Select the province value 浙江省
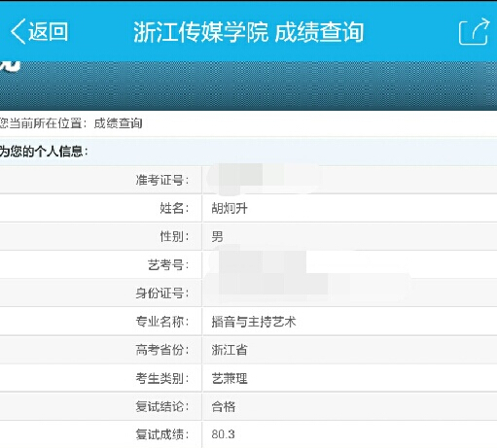497x448 pixels. point(230,350)
